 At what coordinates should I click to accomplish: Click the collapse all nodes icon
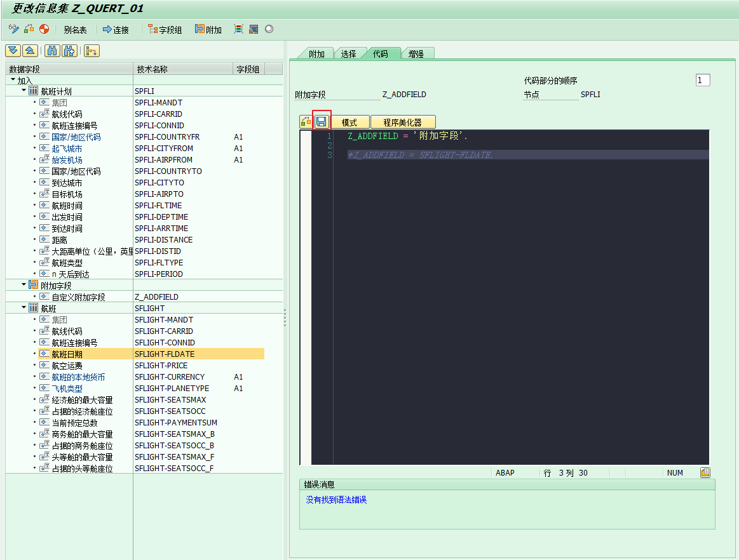[29, 51]
